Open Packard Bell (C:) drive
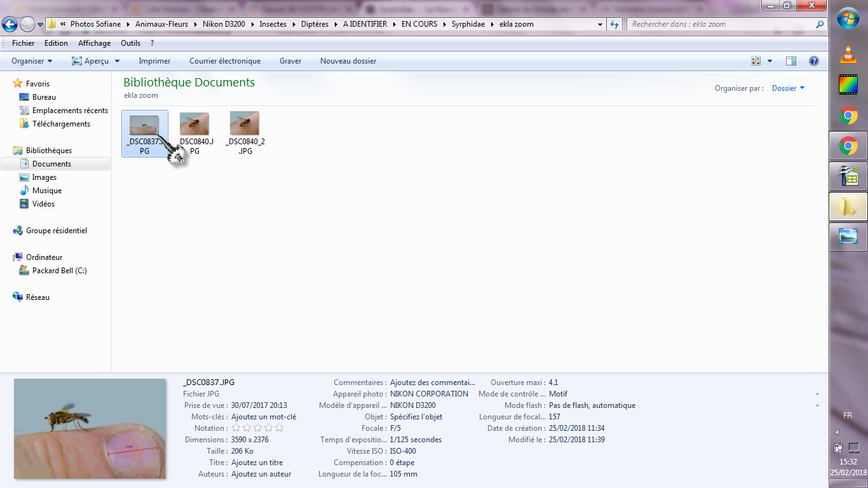 [x=60, y=271]
